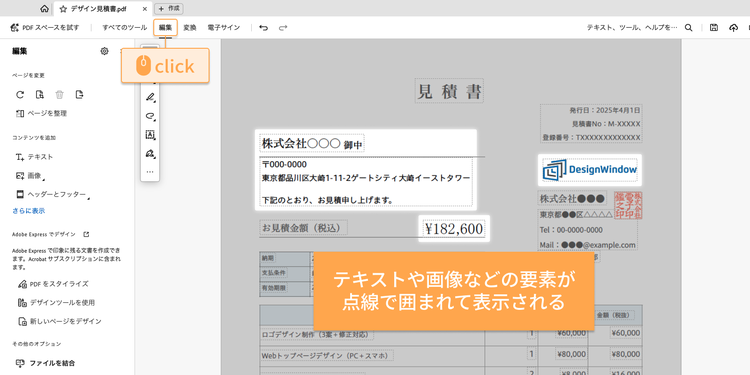Undo the last action
Screen dimensions: 750x375
click(264, 28)
